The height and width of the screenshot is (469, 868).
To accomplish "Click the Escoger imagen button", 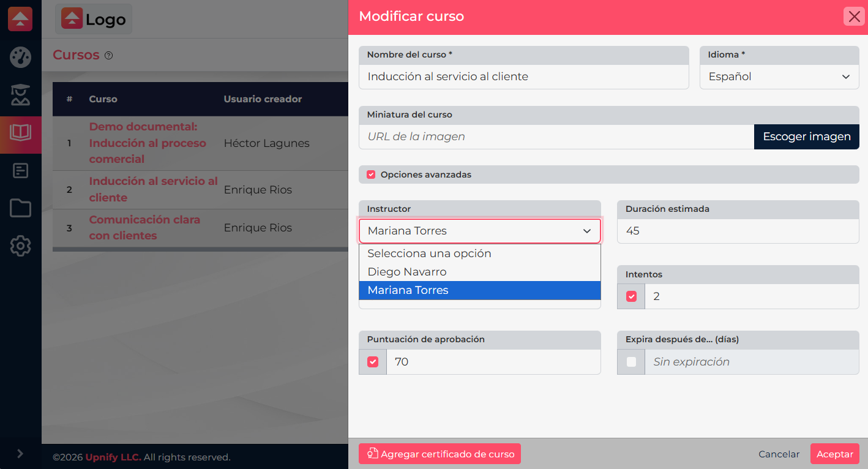I will click(x=807, y=137).
